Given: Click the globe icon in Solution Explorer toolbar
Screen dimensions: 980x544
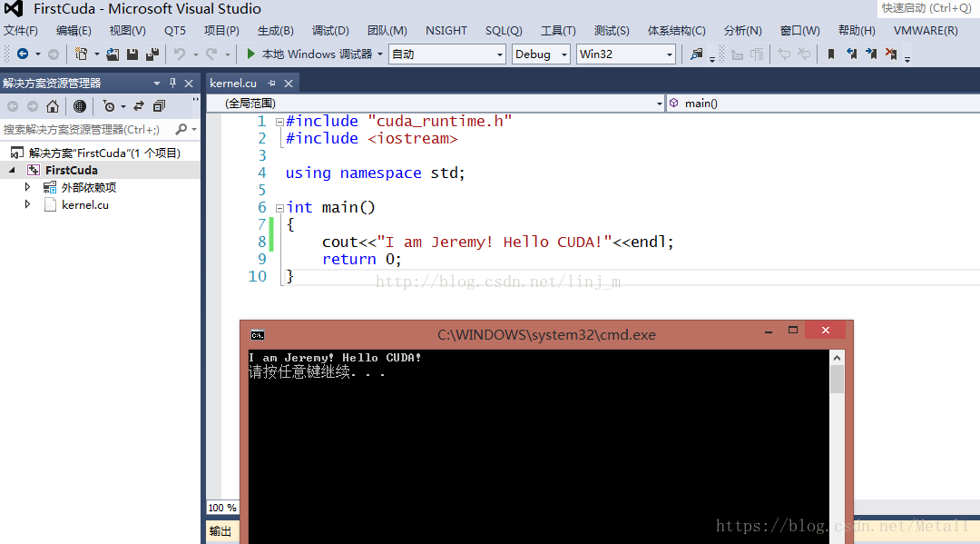Looking at the screenshot, I should (79, 106).
